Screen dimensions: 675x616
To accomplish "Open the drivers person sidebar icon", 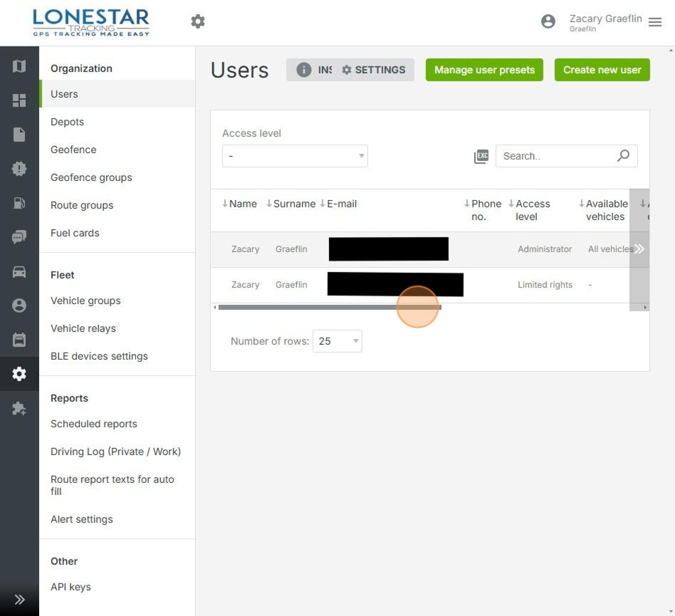I will coord(19,306).
